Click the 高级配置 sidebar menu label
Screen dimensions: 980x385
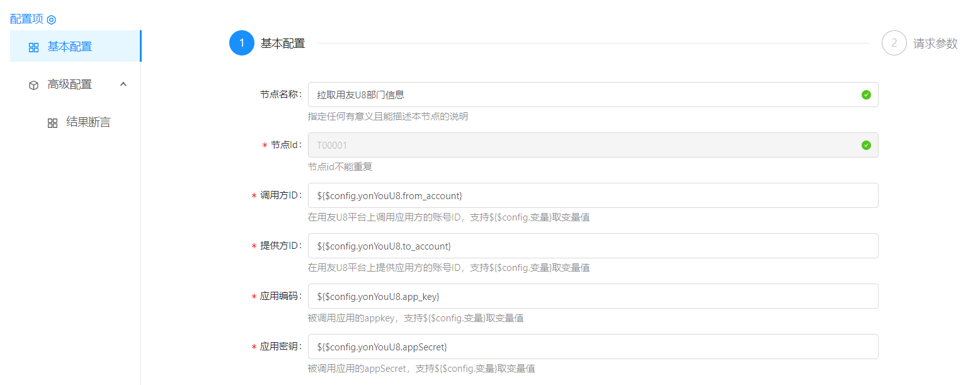70,84
